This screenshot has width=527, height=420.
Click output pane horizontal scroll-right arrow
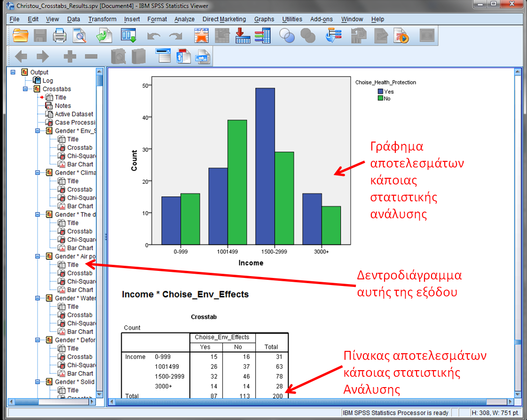tap(510, 402)
